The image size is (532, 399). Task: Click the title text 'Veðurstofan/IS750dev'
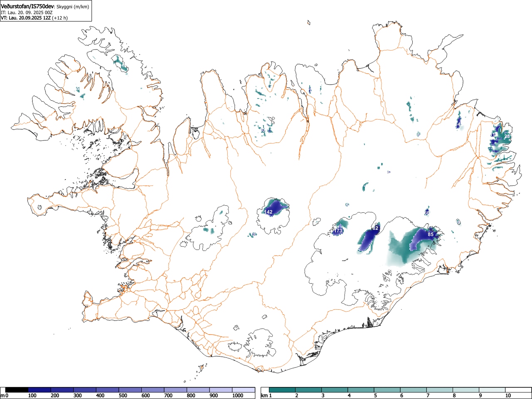[x=27, y=6]
